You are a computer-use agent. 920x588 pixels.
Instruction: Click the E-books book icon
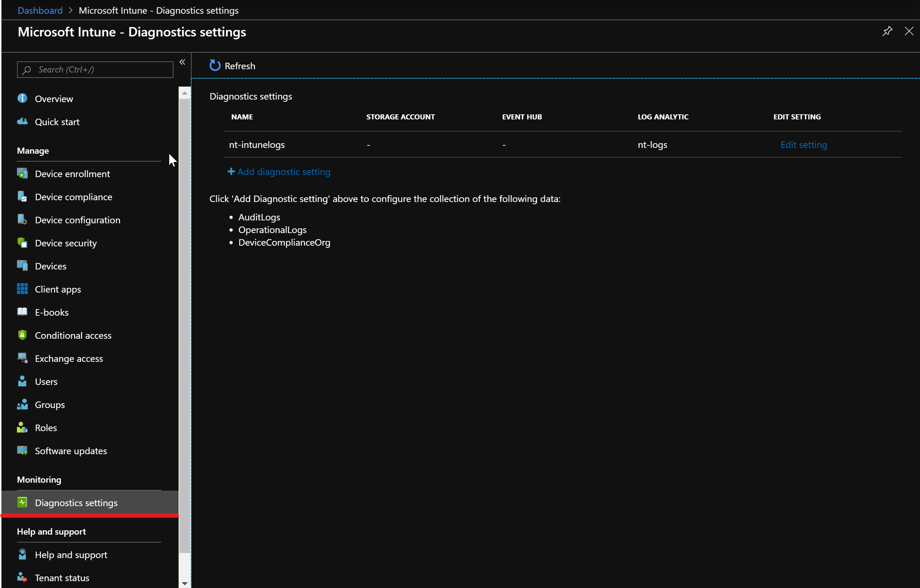pyautogui.click(x=22, y=312)
